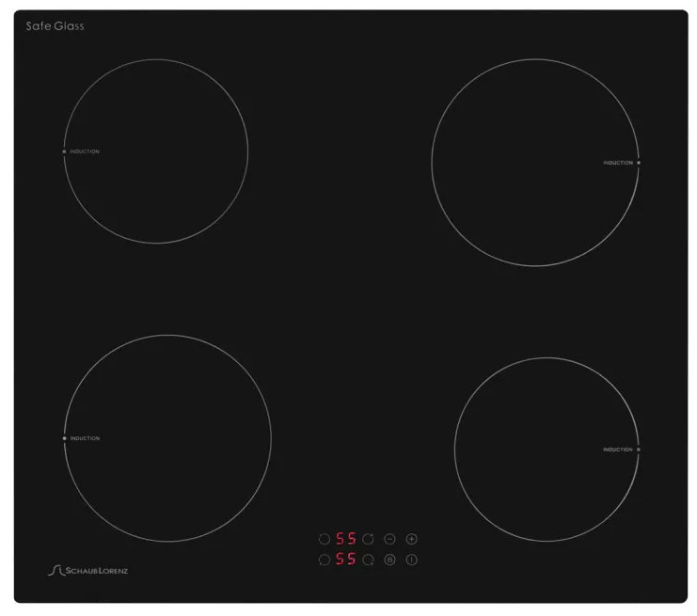The width and height of the screenshot is (697, 616).
Task: Click center of the rear-right cooking zone
Action: (535, 162)
